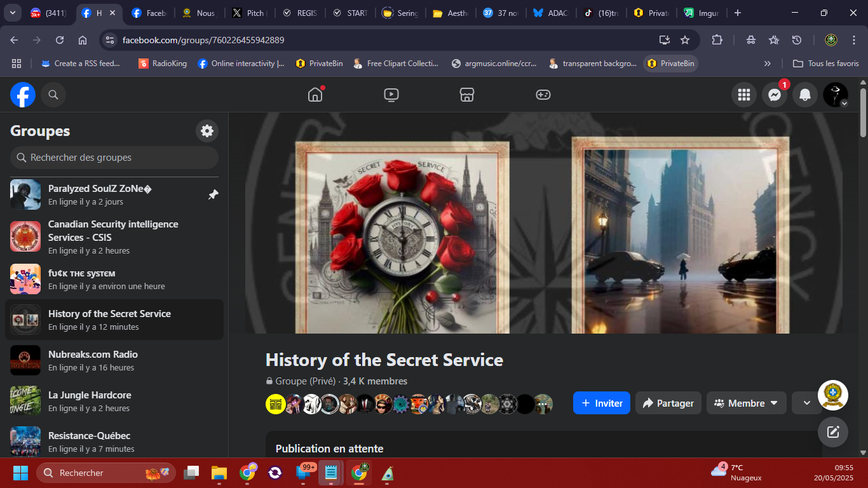Viewport: 868px width, 488px height.
Task: Open the Chrome home page button
Action: (83, 40)
